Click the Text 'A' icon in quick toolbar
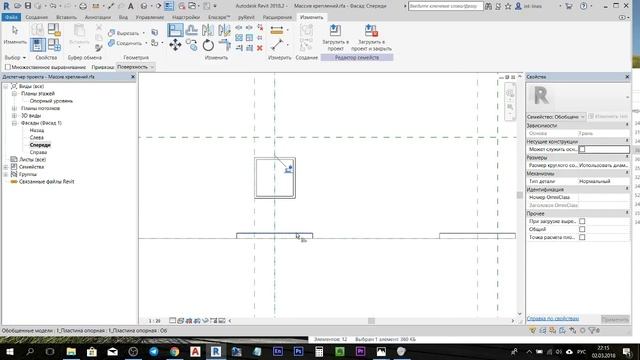The image size is (640, 360). (131, 6)
